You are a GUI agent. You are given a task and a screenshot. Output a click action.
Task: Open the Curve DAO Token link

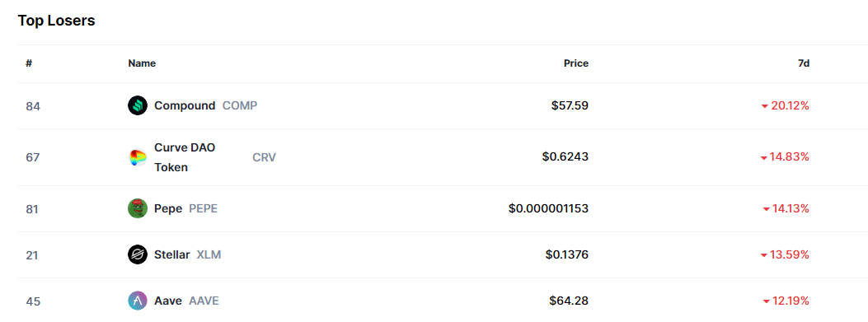click(x=185, y=157)
